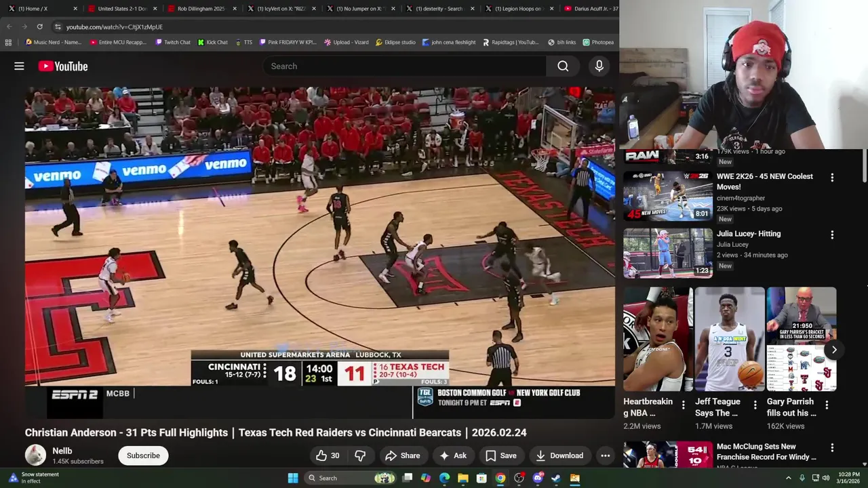This screenshot has width=868, height=488.
Task: Open the Jeff Teague Says short thumbnail
Action: tap(730, 339)
